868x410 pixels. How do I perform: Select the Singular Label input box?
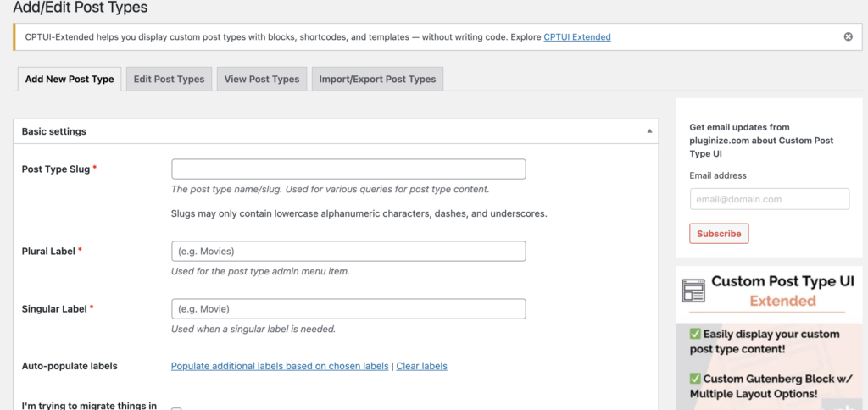pyautogui.click(x=348, y=308)
